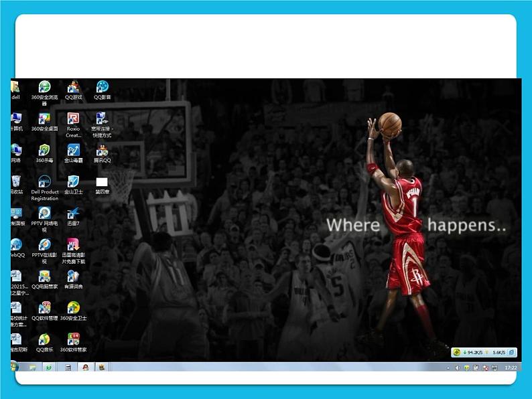Launch 有道词典 from the desktop
Screen dimensions: 532x399
point(74,276)
